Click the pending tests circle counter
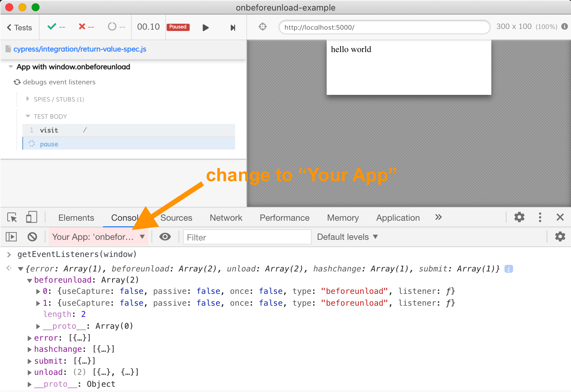 [117, 27]
